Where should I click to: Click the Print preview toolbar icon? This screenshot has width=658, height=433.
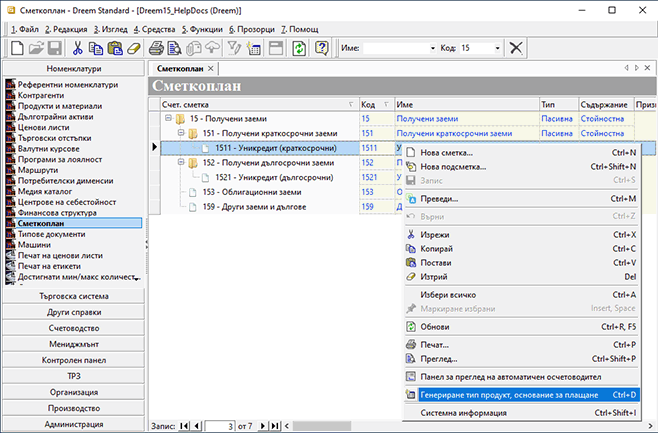pos(175,48)
